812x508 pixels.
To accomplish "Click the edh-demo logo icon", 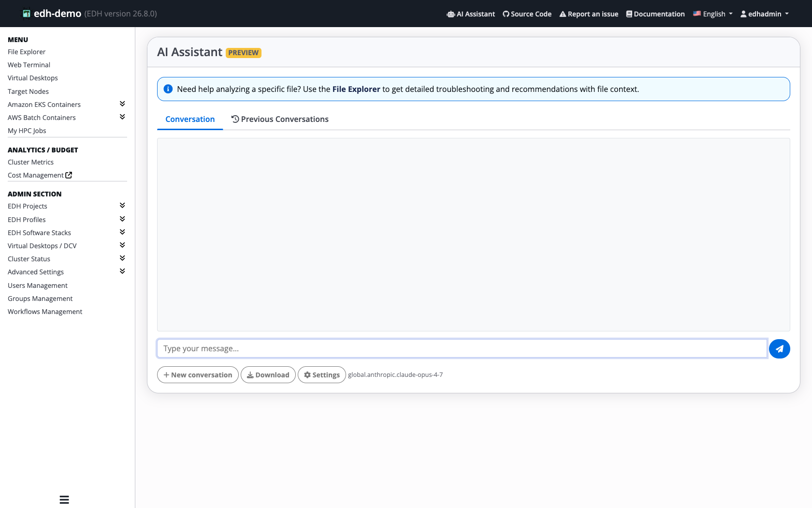I will click(27, 14).
